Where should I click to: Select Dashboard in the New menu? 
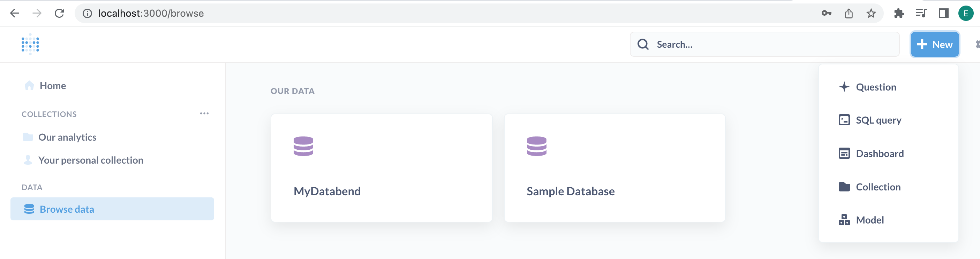[x=880, y=154]
